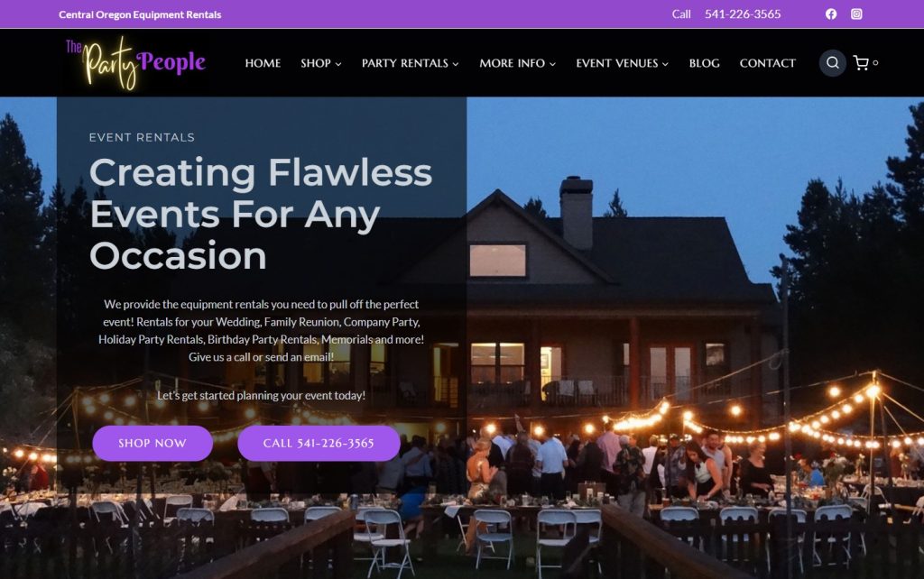Expand the Party Rentals dropdown chevron
Image resolution: width=924 pixels, height=579 pixels.
pos(456,64)
